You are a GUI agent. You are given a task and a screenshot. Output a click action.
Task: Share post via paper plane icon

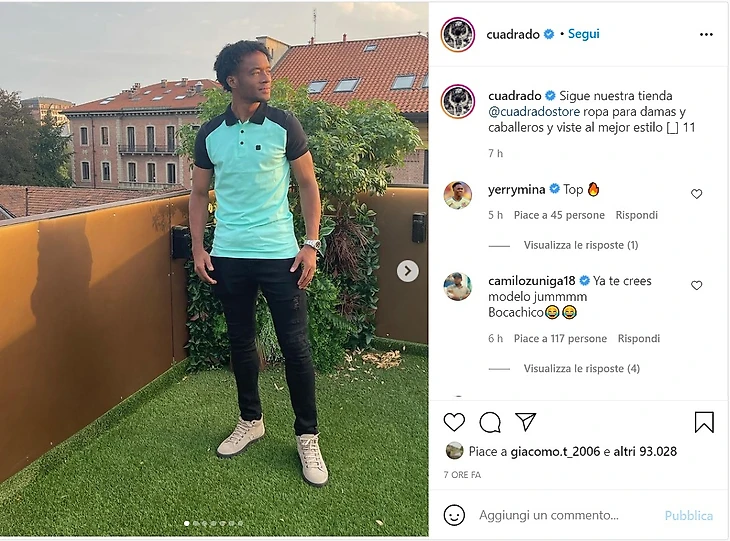click(526, 421)
